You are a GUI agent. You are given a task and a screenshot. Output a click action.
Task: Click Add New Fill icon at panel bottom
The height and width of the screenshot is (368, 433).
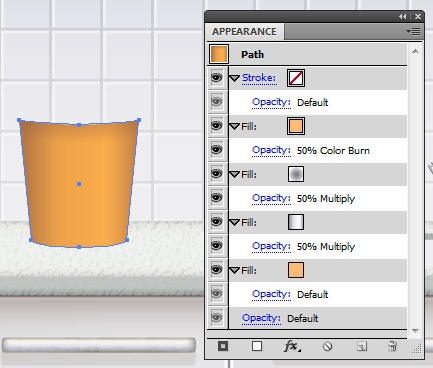click(x=257, y=346)
